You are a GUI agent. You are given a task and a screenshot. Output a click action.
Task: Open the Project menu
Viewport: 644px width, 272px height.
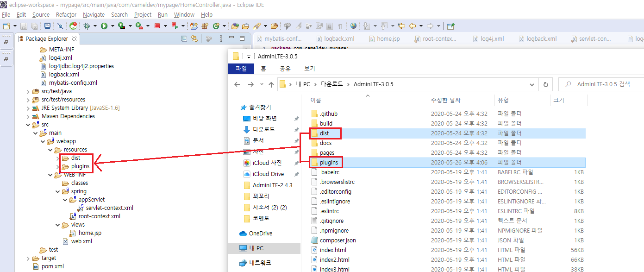[143, 14]
